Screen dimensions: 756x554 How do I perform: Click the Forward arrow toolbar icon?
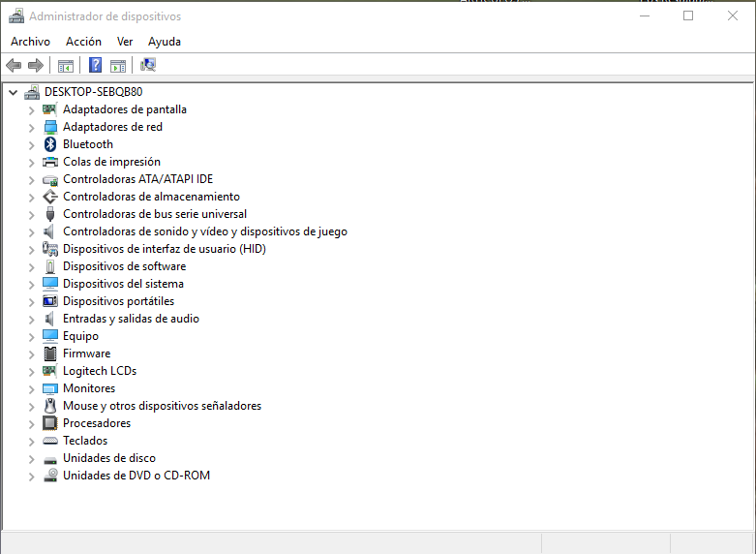(36, 65)
